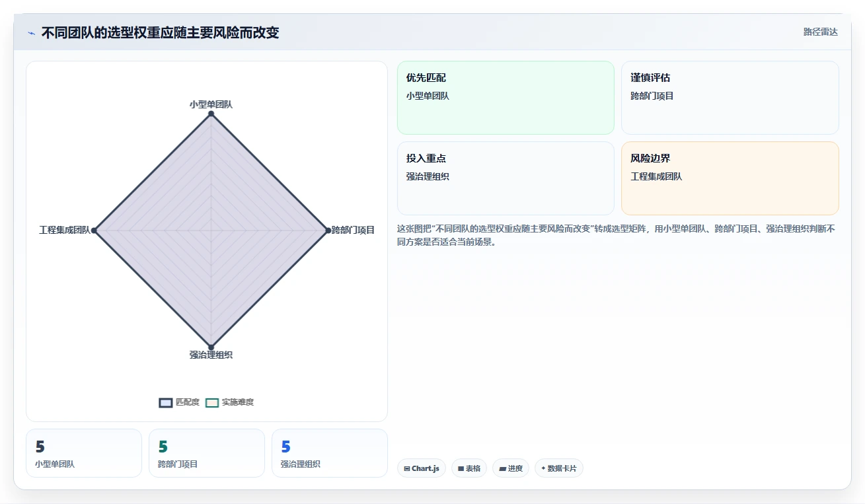
Task: Click the stat card 5 小型单团队
Action: (x=84, y=453)
